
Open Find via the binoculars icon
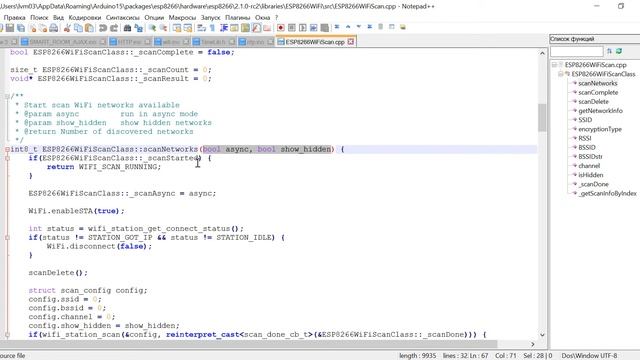(x=127, y=28)
